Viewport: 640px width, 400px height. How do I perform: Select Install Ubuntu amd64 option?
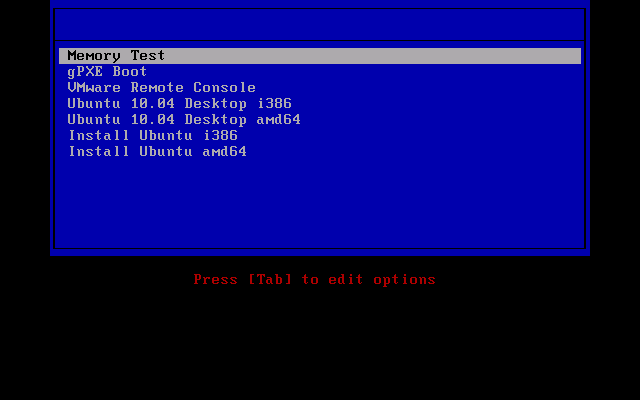[158, 151]
